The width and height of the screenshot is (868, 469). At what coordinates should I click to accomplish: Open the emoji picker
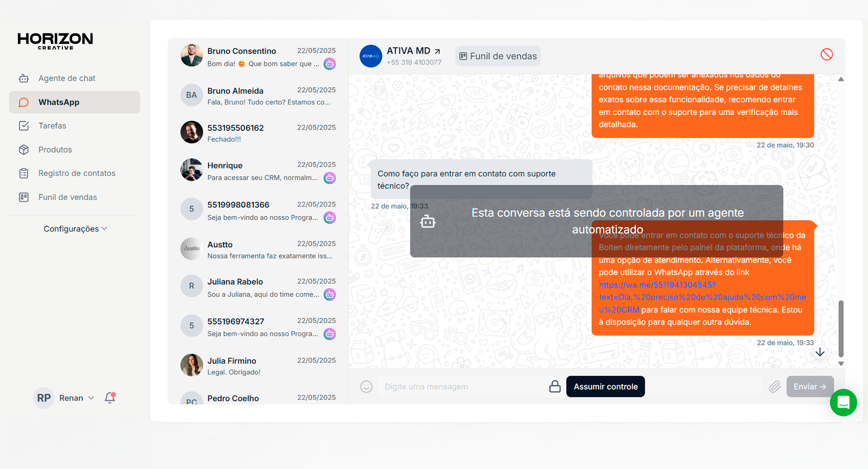366,386
